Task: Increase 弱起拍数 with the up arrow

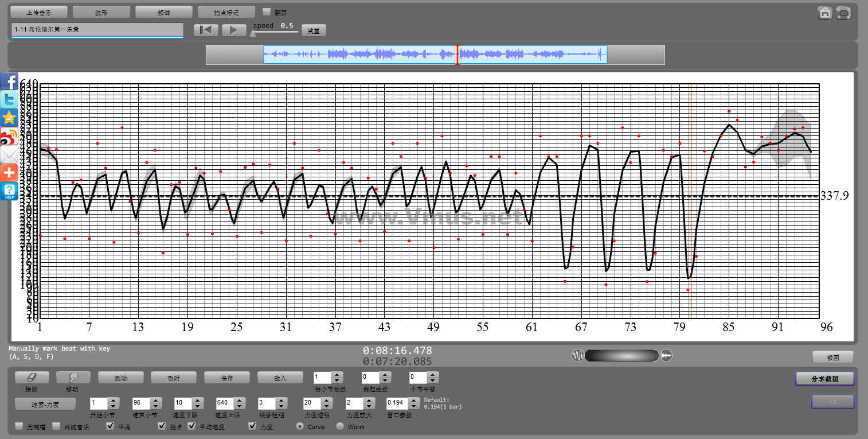Action: [x=386, y=375]
